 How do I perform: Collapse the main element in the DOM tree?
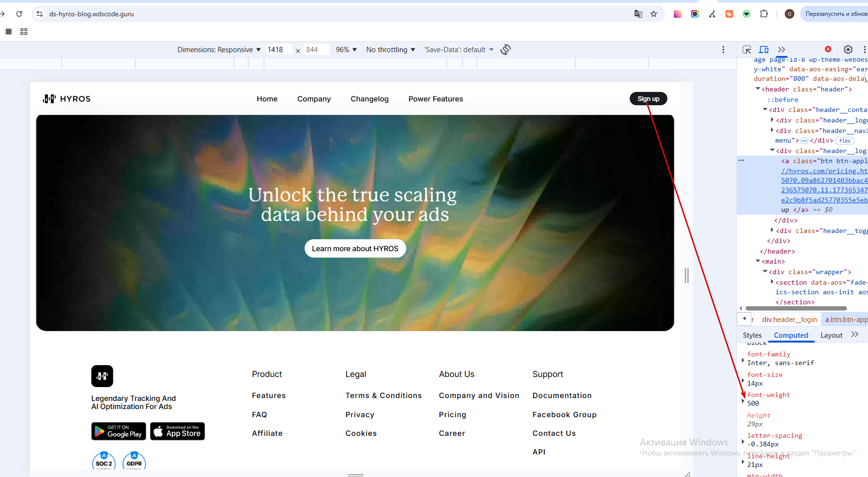tap(758, 261)
